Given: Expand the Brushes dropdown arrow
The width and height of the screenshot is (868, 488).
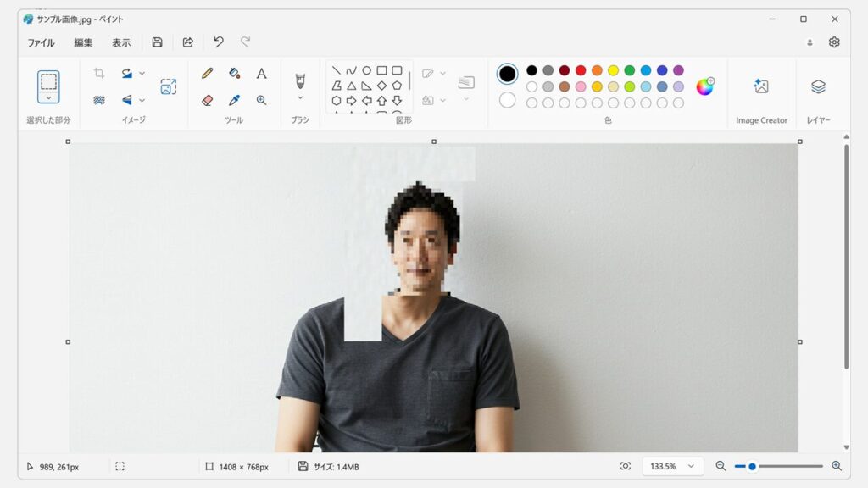Looking at the screenshot, I should (299, 97).
